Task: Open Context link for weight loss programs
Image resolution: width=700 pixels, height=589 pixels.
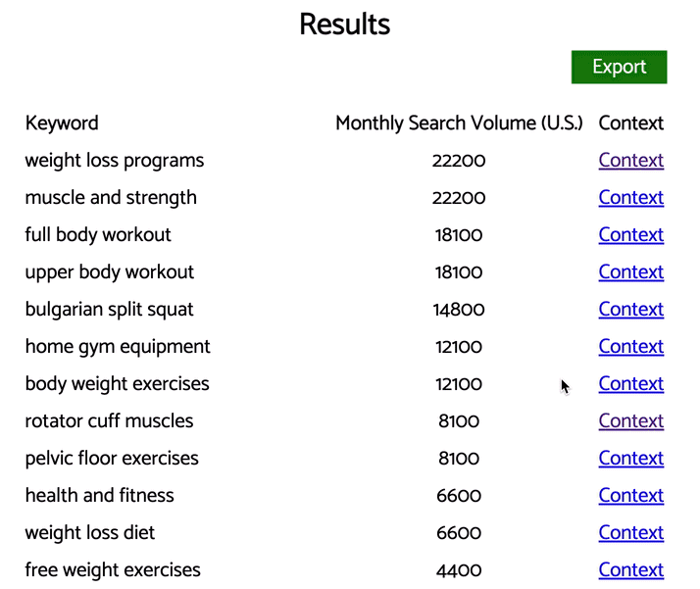Action: point(630,161)
